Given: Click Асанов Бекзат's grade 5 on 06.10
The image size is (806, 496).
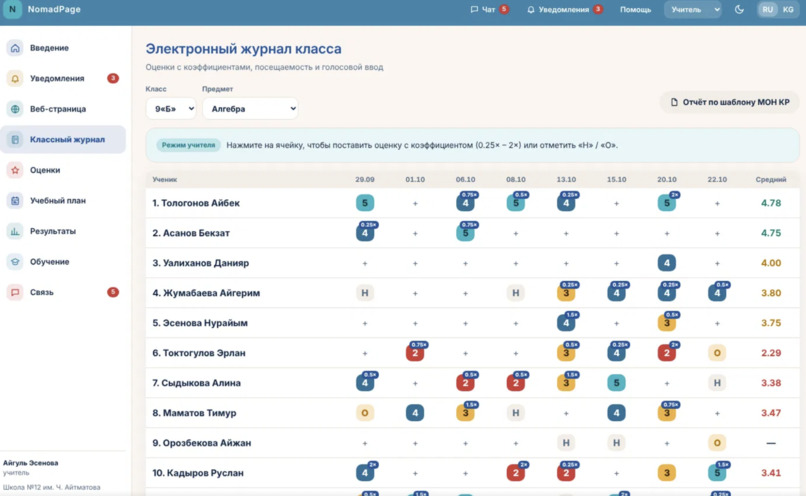Looking at the screenshot, I should [466, 232].
